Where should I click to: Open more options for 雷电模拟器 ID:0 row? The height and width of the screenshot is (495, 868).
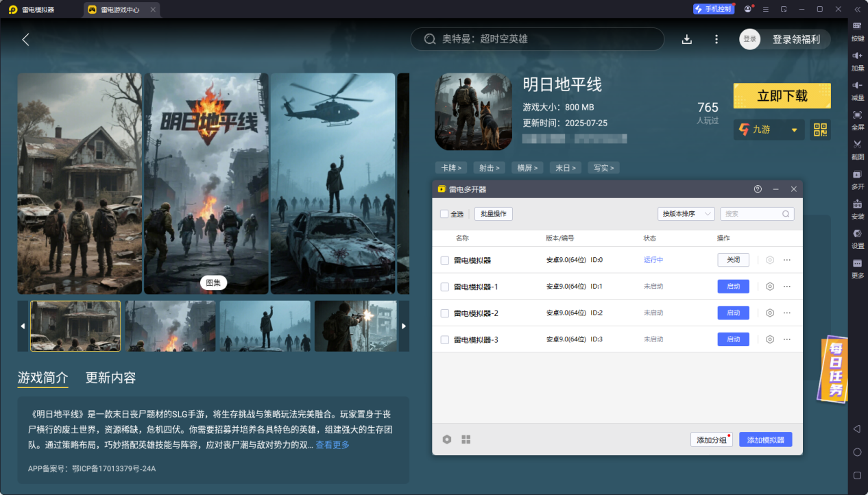[x=787, y=260]
